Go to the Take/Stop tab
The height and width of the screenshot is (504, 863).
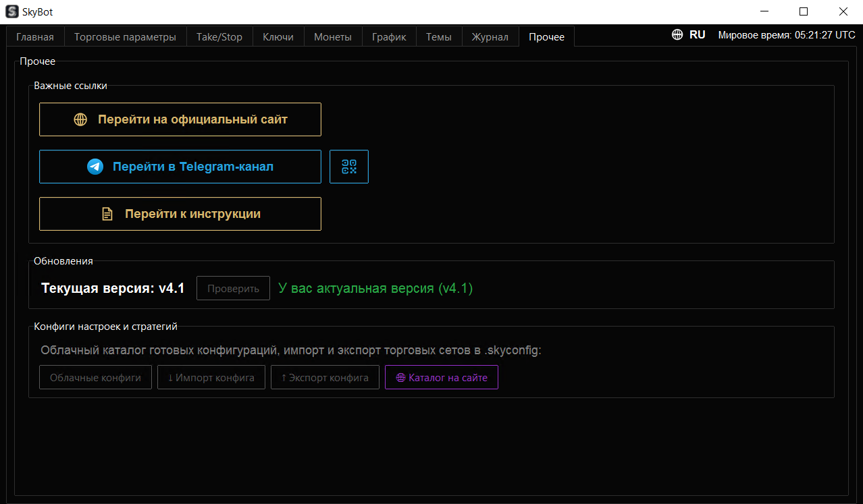click(x=219, y=37)
